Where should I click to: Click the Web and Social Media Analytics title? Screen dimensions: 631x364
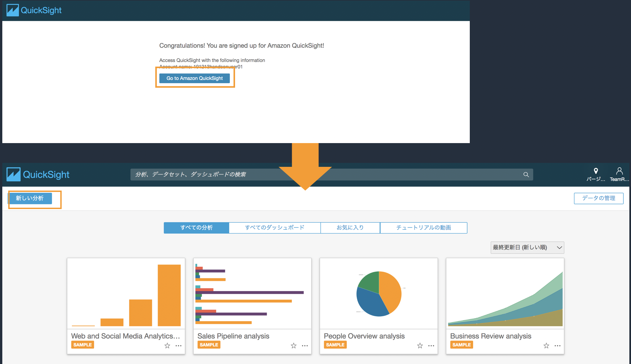coord(126,336)
